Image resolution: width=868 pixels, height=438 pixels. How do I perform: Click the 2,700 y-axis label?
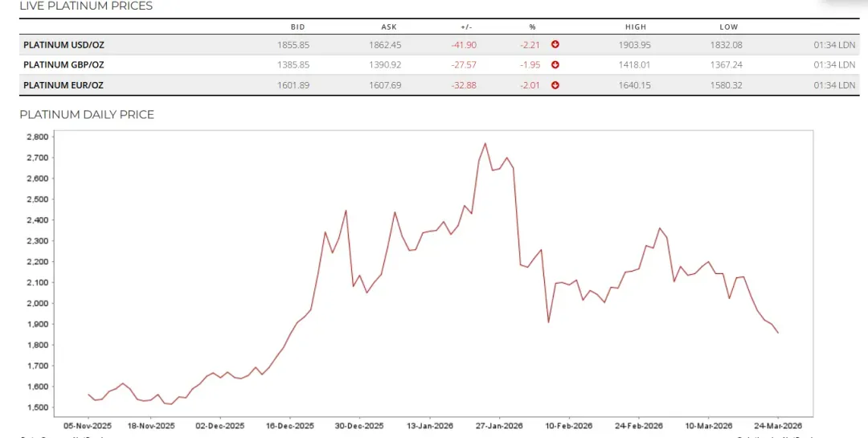click(x=38, y=158)
